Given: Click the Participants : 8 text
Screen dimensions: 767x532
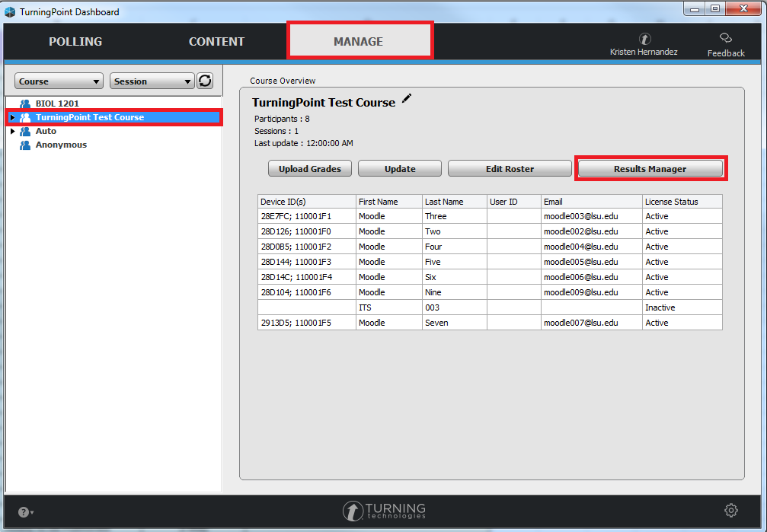Looking at the screenshot, I should click(x=282, y=119).
